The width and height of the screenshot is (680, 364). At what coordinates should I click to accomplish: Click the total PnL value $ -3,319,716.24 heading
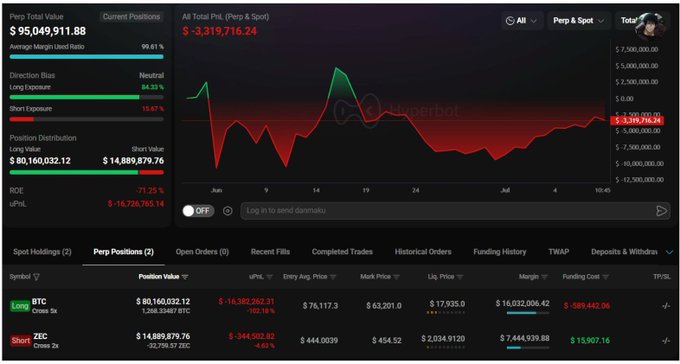click(219, 31)
